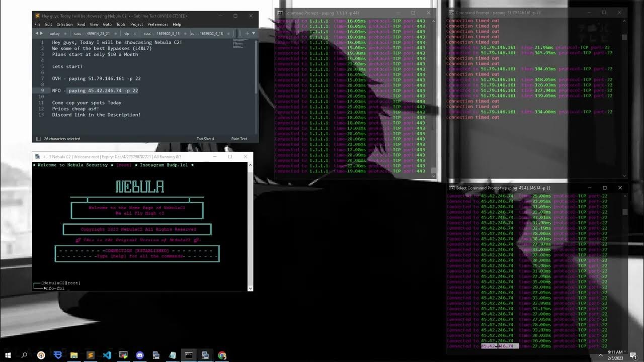
Task: Open the Preferences menu
Action: [x=157, y=24]
